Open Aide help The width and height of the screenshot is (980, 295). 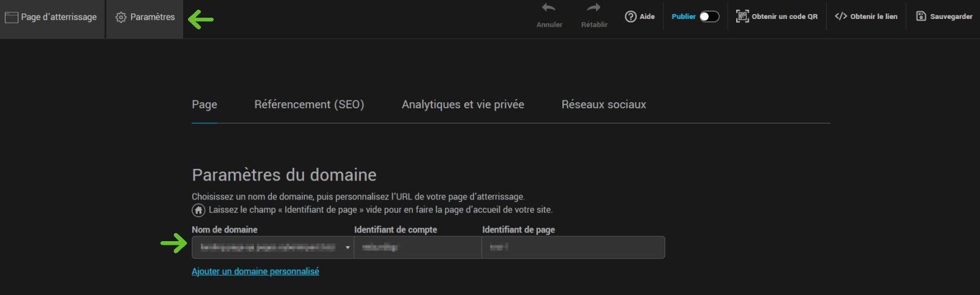[x=639, y=17]
